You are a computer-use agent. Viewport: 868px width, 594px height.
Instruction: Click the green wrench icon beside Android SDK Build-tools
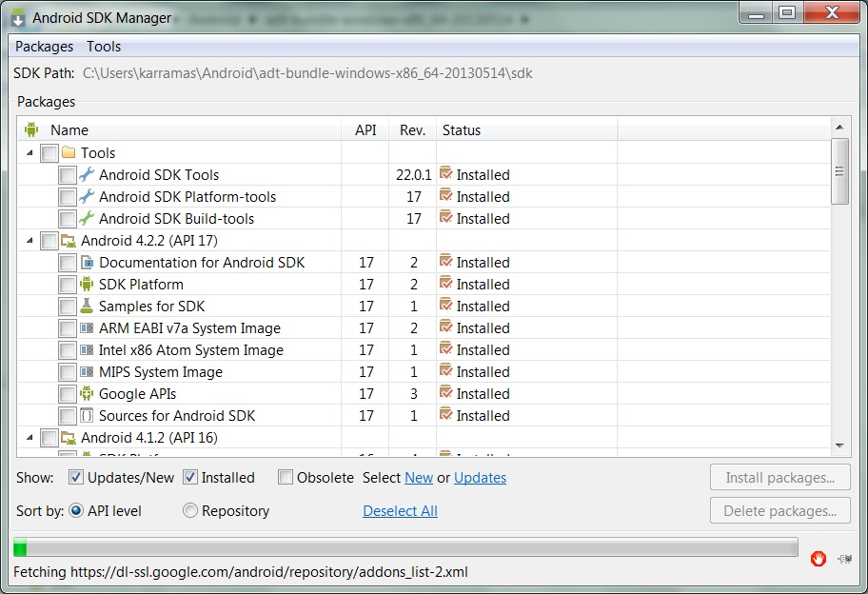(x=87, y=219)
